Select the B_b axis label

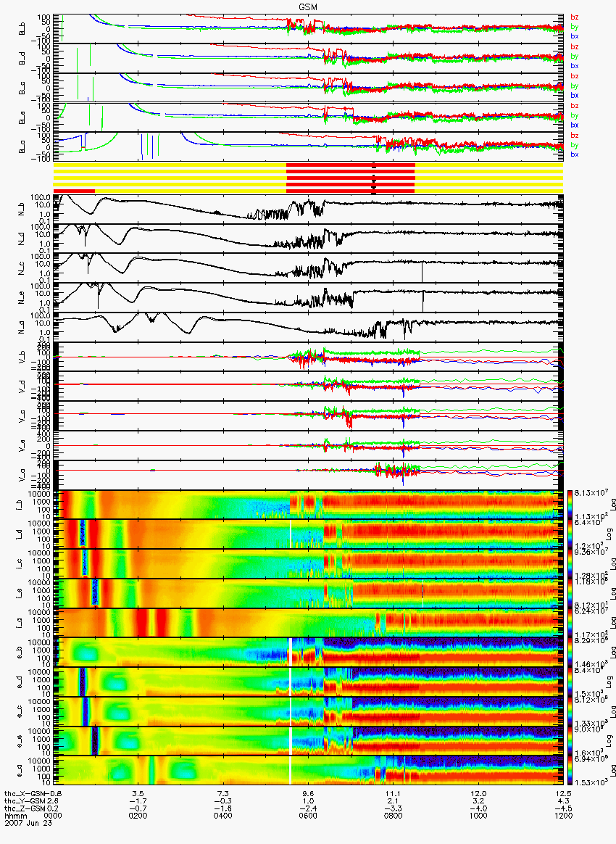tap(22, 28)
